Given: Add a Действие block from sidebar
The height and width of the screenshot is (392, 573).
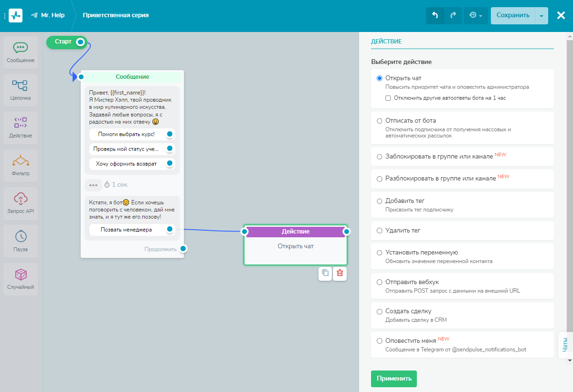Looking at the screenshot, I should [x=21, y=127].
